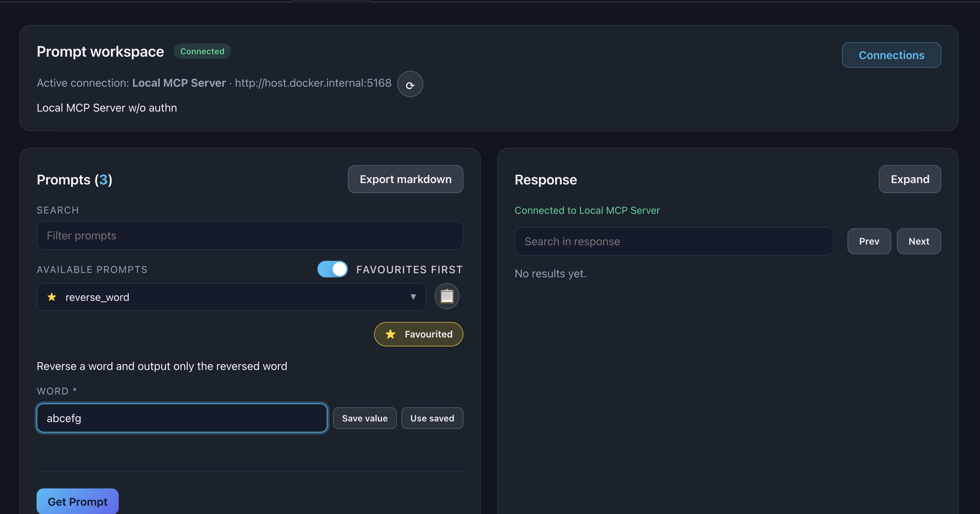Click the star on Favourited badge
980x514 pixels.
(x=390, y=334)
